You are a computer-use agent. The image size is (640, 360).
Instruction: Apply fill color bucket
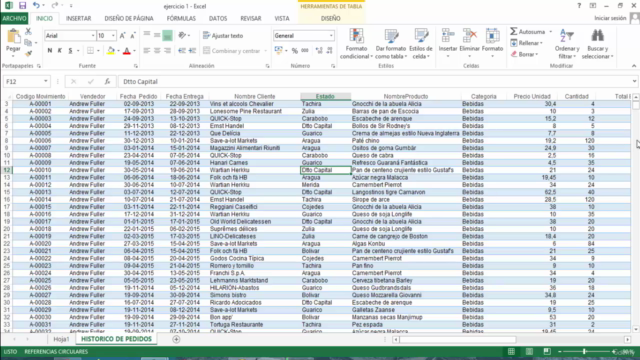pos(111,51)
